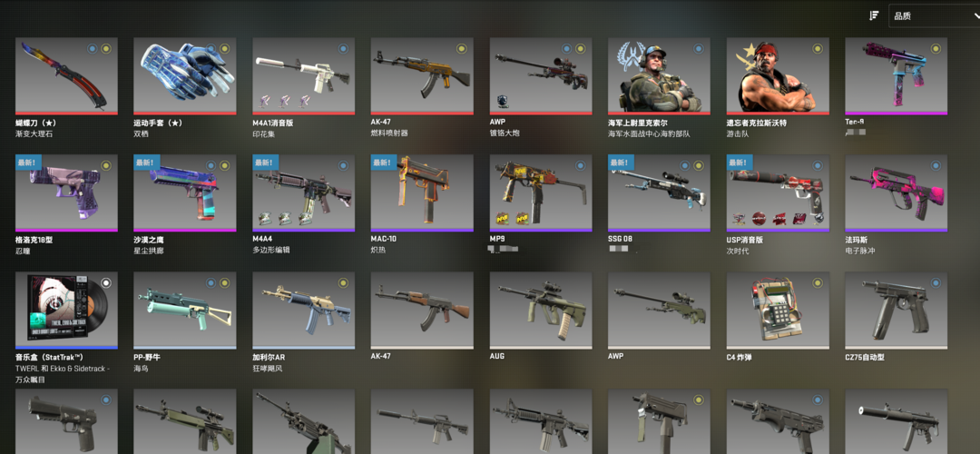This screenshot has height=454, width=980.
Task: Click the blue CT-side icon on M4A1消音版 印花集
Action: click(x=342, y=48)
